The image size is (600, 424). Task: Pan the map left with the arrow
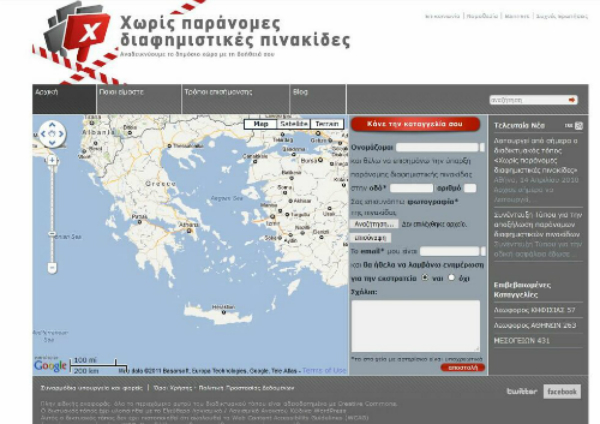pyautogui.click(x=43, y=134)
